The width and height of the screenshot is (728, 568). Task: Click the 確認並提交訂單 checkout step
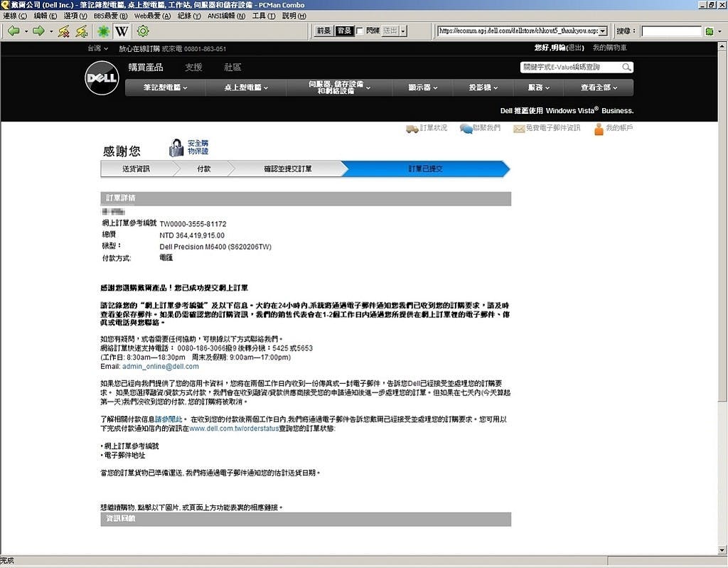[288, 168]
